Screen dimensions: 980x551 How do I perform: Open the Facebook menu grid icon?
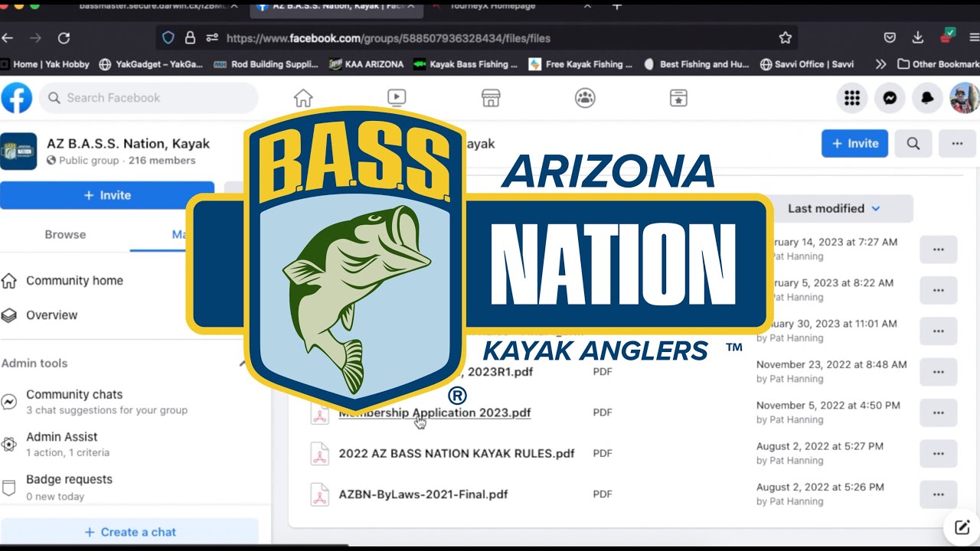coord(852,98)
